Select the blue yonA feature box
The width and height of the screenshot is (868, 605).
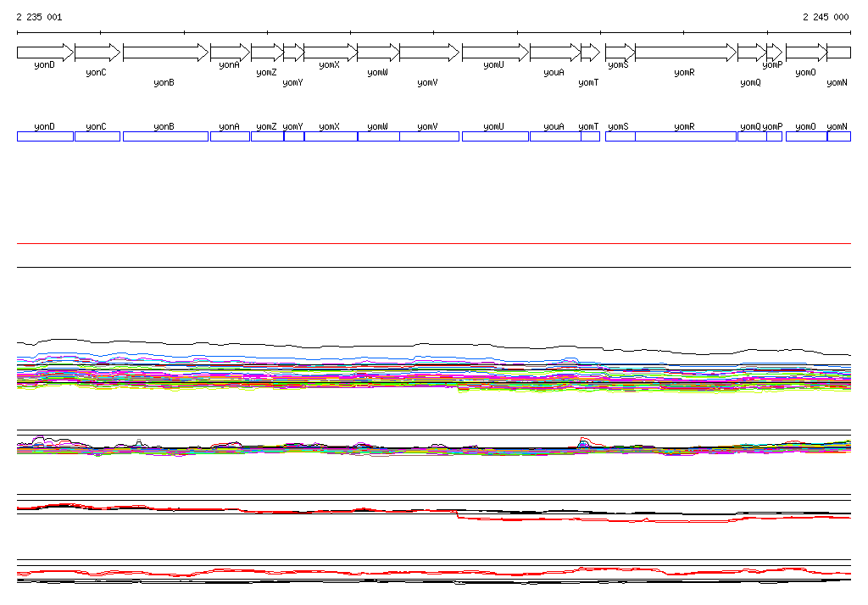click(230, 136)
